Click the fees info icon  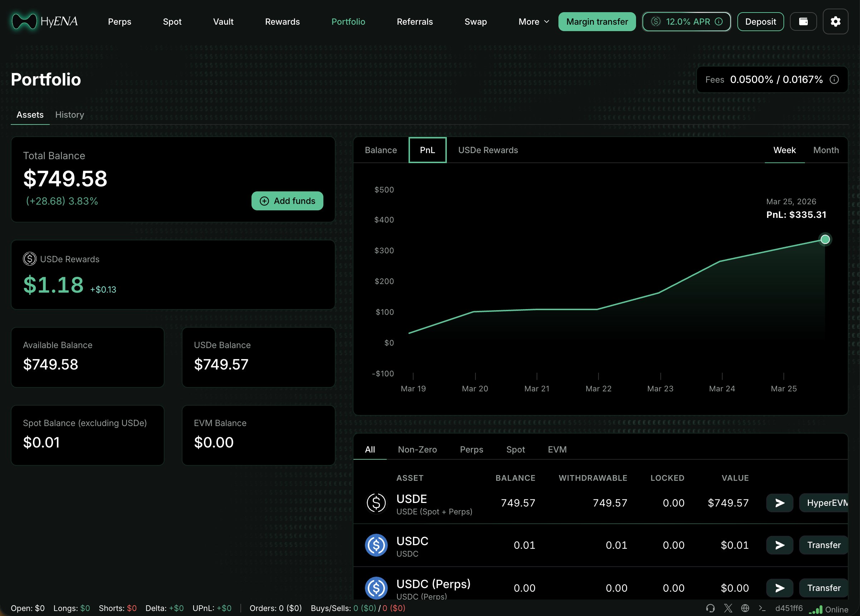point(834,80)
